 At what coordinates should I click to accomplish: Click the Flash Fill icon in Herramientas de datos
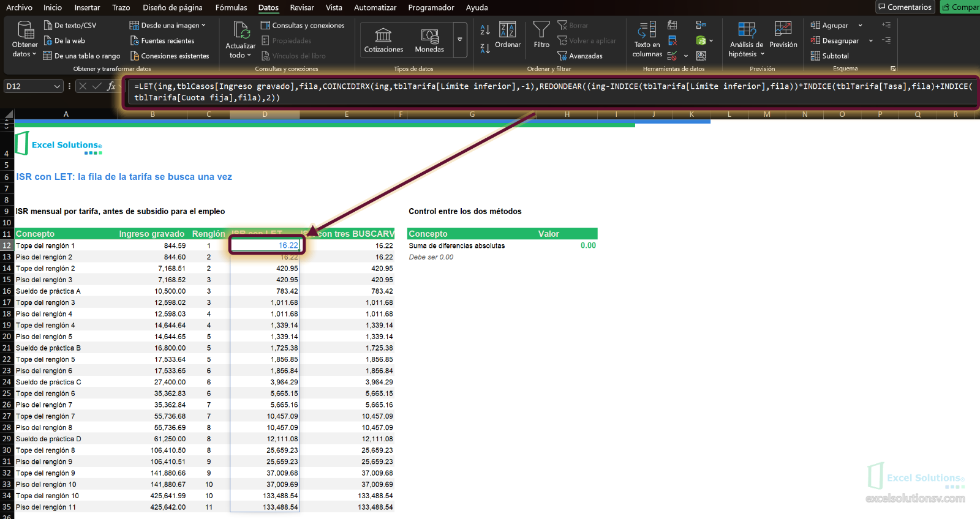[673, 25]
